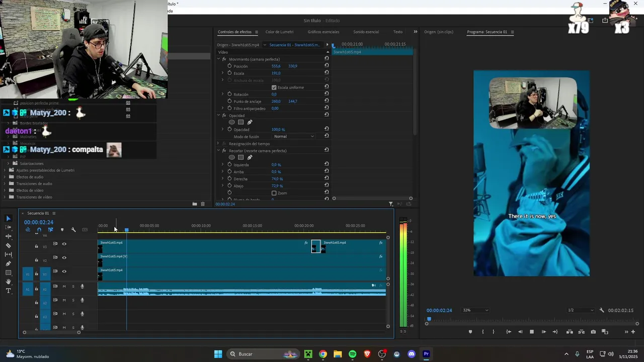Step back one frame
This screenshot has width=644, height=362.
click(x=520, y=332)
